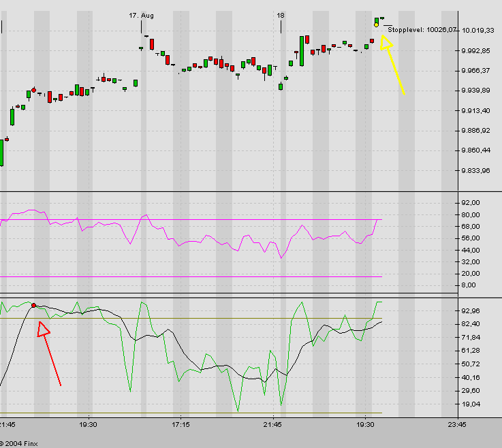502x448 pixels.
Task: Click the 23:45 time axis label
Action: click(x=457, y=423)
